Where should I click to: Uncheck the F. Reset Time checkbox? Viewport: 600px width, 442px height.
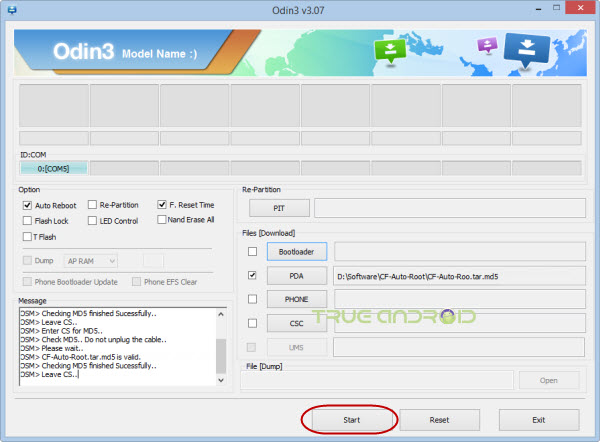click(162, 205)
